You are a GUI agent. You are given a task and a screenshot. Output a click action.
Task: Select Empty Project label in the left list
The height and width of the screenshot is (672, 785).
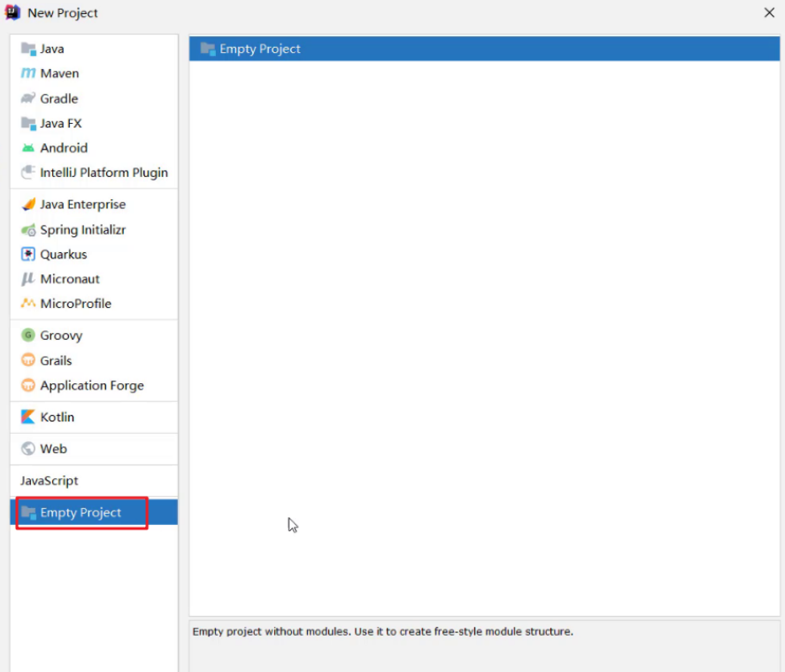[81, 513]
